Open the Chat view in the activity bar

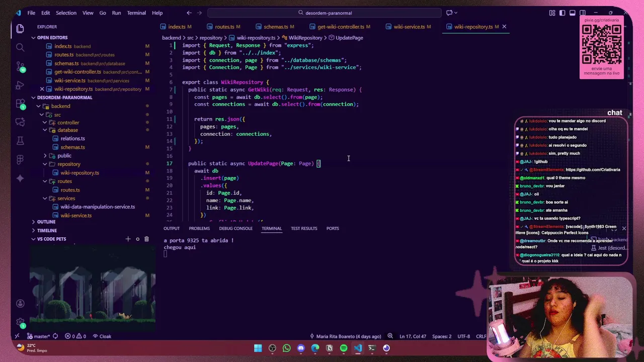pos(20,122)
